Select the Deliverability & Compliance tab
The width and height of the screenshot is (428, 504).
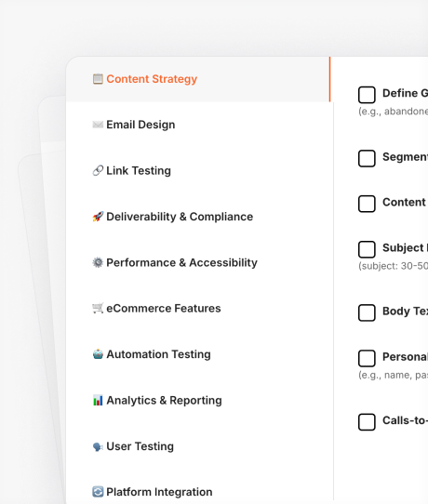point(200,217)
